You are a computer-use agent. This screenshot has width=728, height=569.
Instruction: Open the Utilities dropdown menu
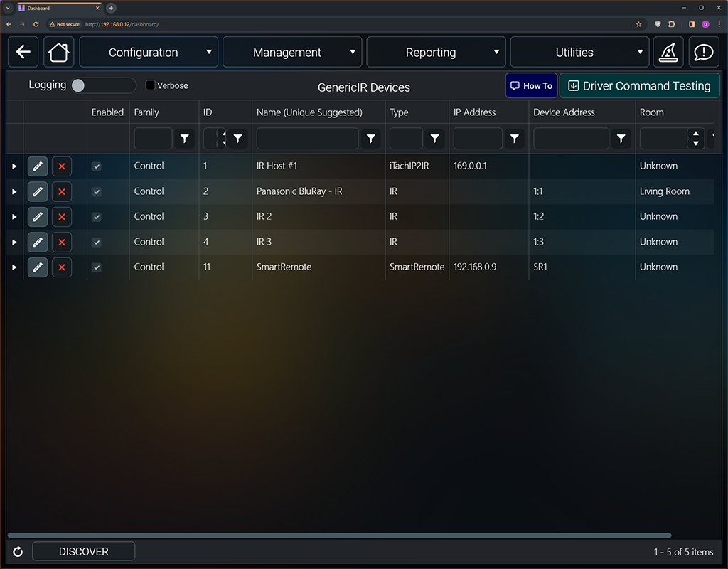tap(580, 52)
